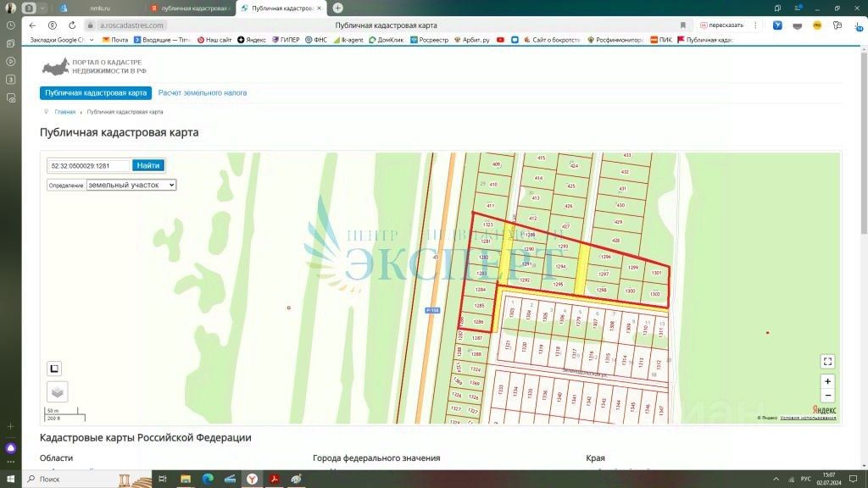Viewport: 868px width, 488px height.
Task: Focus the cadastral number search field
Action: (89, 165)
